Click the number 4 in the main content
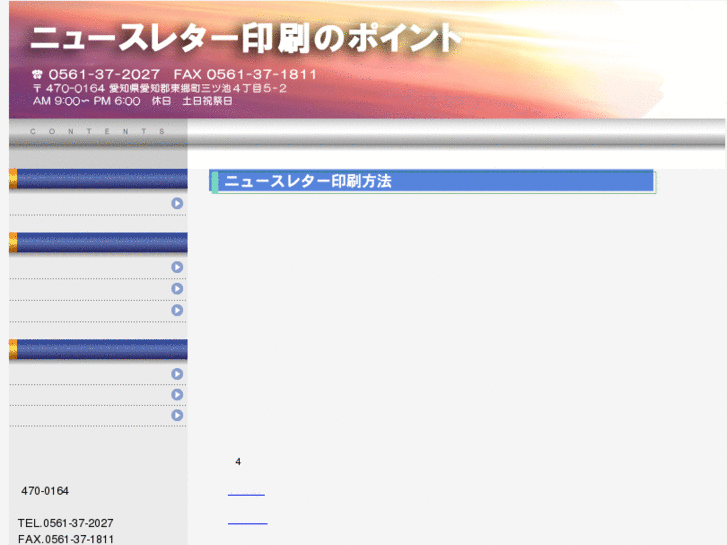The width and height of the screenshot is (727, 545). coord(238,462)
